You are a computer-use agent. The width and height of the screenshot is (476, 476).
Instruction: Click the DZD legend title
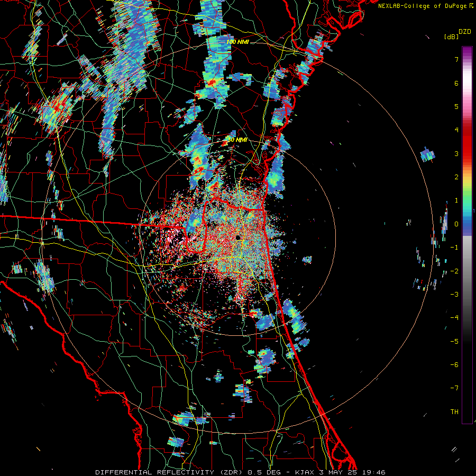(465, 32)
